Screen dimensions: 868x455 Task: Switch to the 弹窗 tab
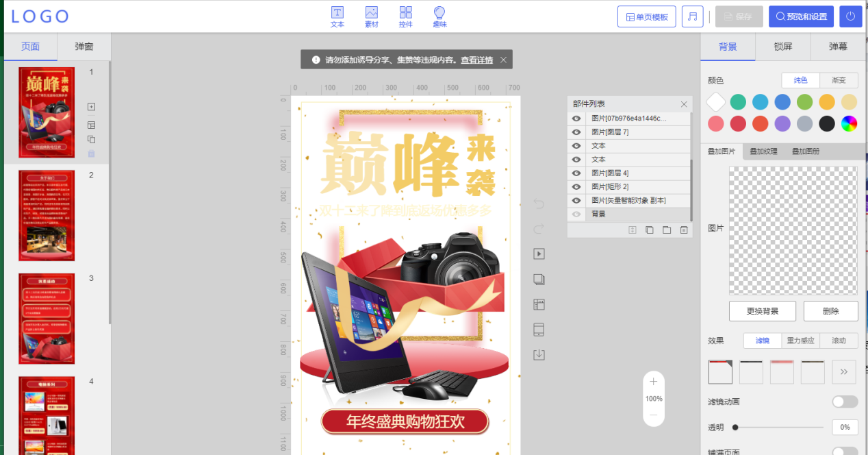(x=84, y=47)
